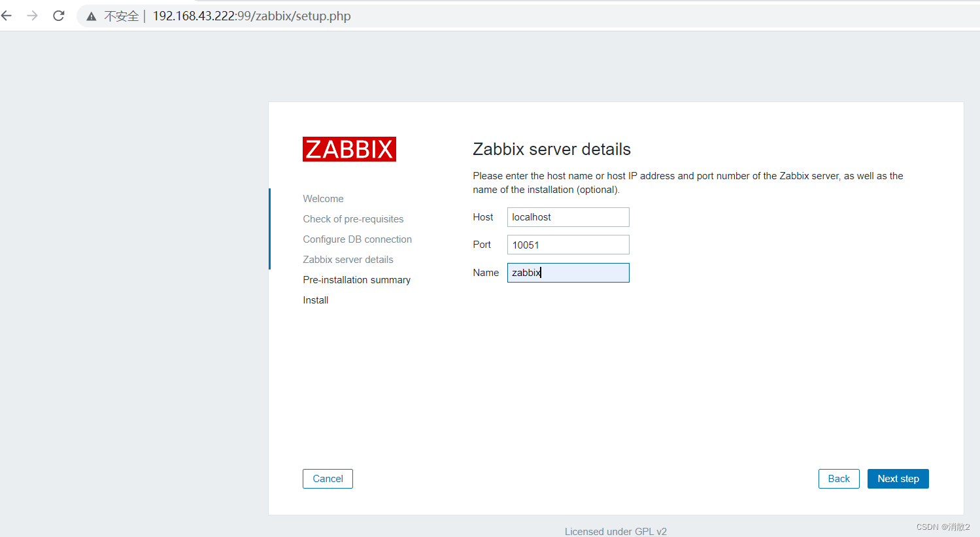Select Configure DB connection step
980x537 pixels.
pyautogui.click(x=357, y=239)
